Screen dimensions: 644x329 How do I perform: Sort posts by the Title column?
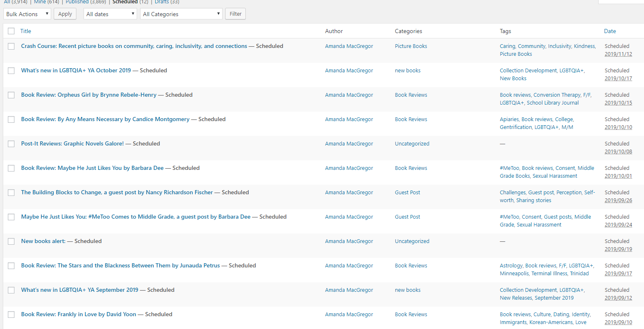pyautogui.click(x=26, y=31)
